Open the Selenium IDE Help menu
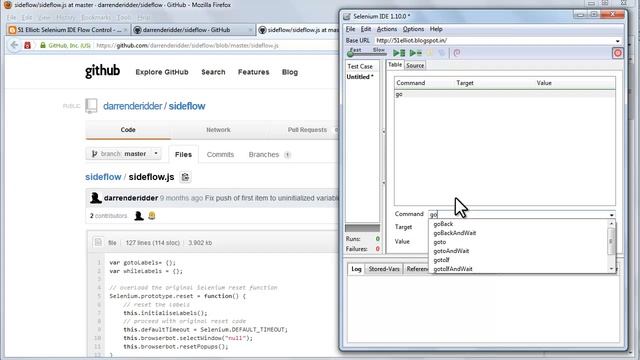 (436, 29)
